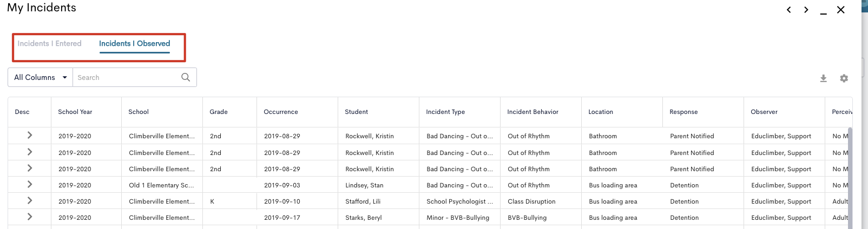
Task: Open table settings gear icon
Action: [x=844, y=78]
